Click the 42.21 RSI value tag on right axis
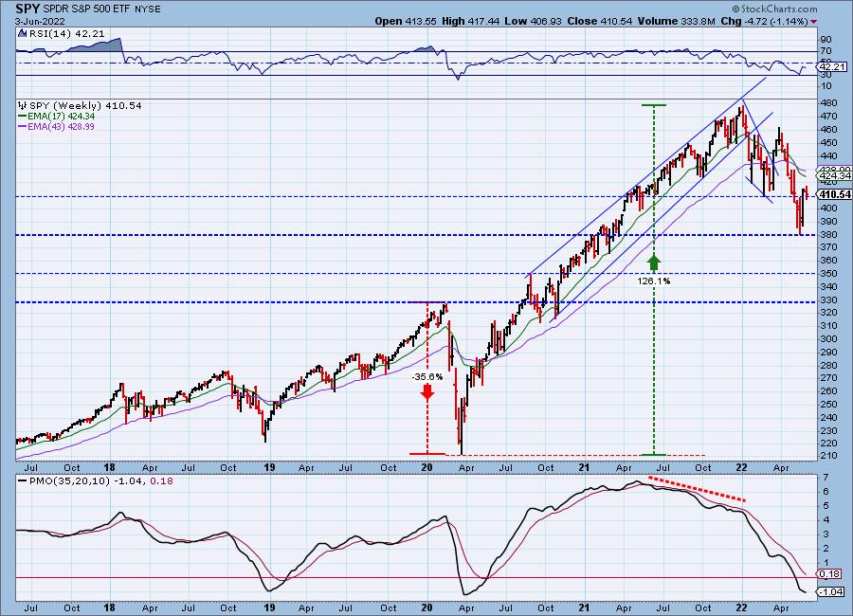853x616 pixels. 833,67
